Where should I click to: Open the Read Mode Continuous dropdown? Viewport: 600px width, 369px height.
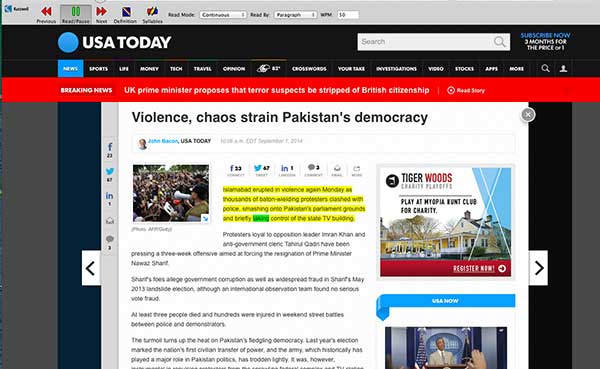[223, 15]
